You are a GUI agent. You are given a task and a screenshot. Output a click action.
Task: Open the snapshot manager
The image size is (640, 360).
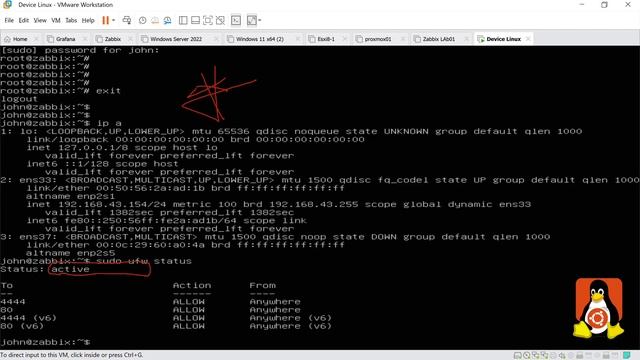[x=167, y=20]
